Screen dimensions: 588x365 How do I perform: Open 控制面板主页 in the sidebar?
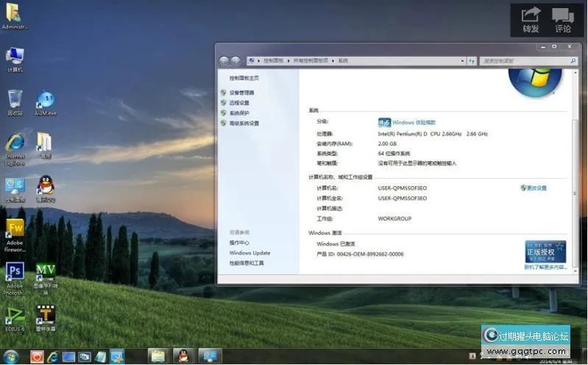click(x=244, y=78)
